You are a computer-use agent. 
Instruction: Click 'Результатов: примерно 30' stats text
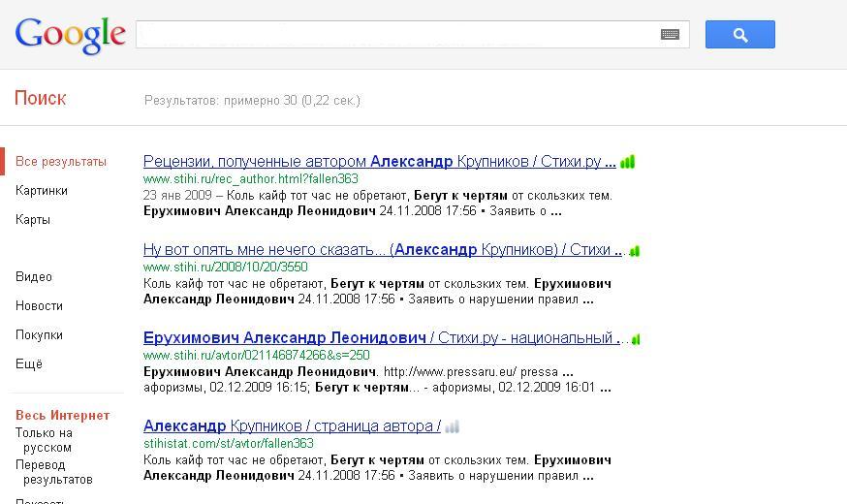(x=252, y=101)
